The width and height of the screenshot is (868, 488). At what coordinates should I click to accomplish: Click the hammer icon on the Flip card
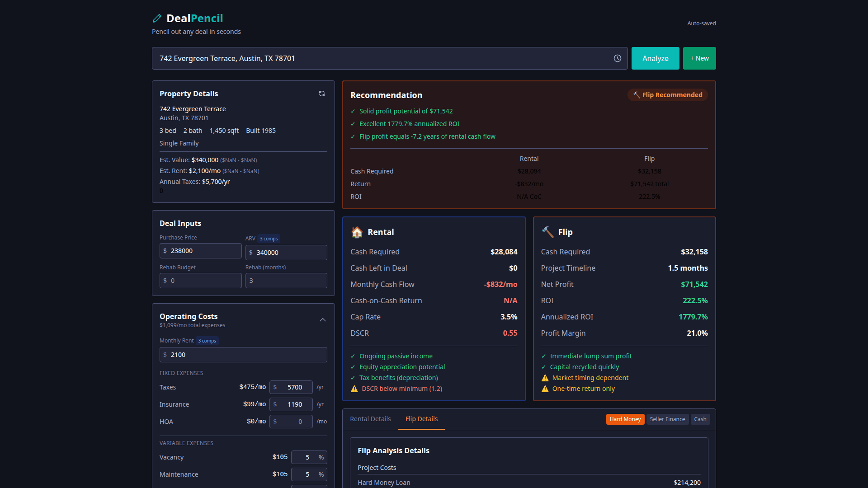[x=548, y=232]
